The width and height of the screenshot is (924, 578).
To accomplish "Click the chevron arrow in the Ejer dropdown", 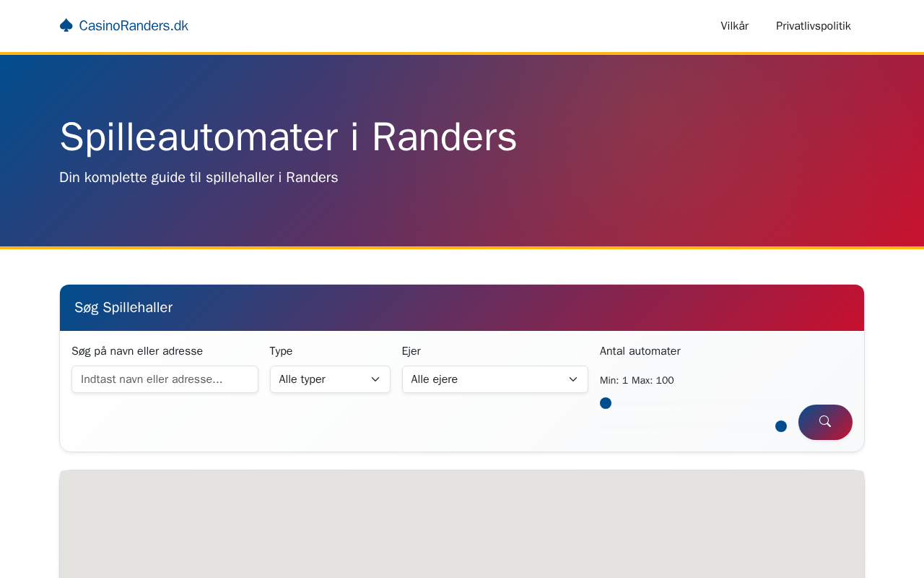I will (x=573, y=379).
